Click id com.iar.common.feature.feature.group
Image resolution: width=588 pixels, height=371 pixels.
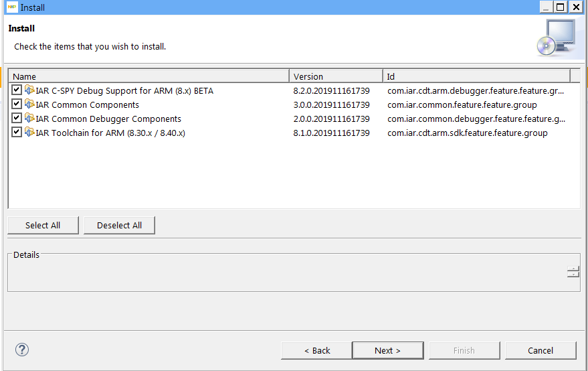[462, 104]
